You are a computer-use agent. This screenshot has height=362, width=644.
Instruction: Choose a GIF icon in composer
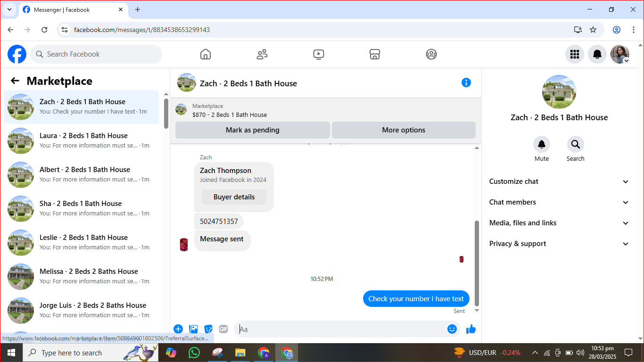click(x=223, y=329)
